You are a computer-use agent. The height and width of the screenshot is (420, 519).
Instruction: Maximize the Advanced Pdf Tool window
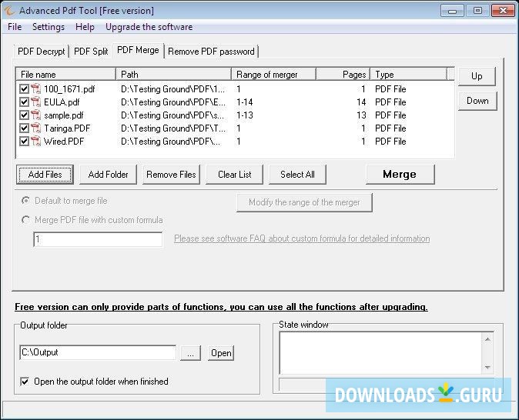coord(477,11)
